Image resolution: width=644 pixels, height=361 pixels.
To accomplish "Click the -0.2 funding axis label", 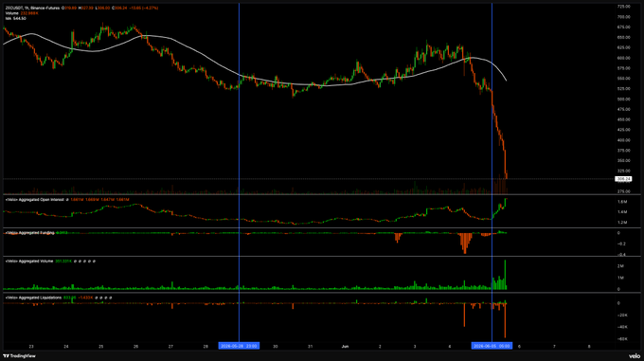I will [x=621, y=244].
